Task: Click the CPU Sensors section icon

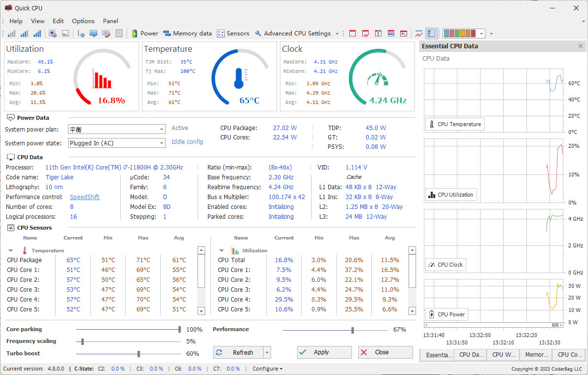Action: click(11, 228)
